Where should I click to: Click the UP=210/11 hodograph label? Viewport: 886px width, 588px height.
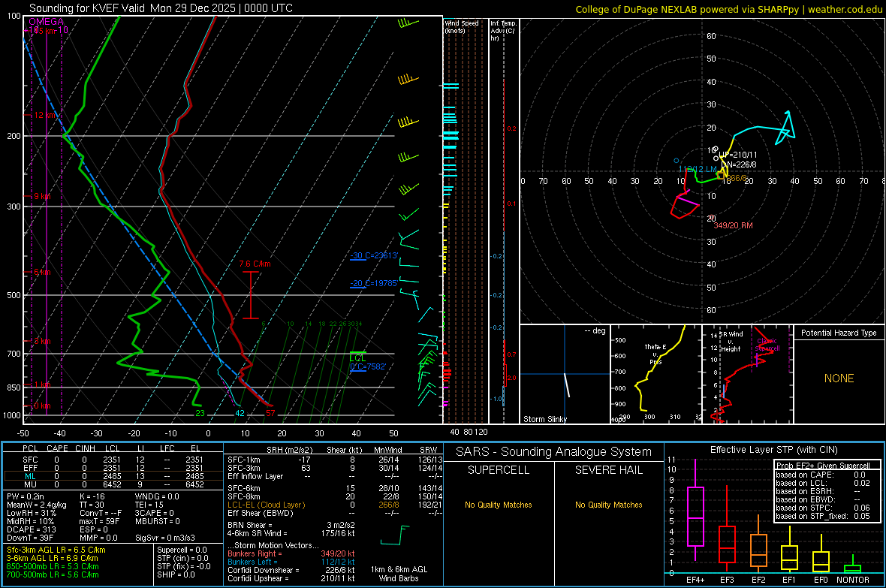tap(738, 155)
